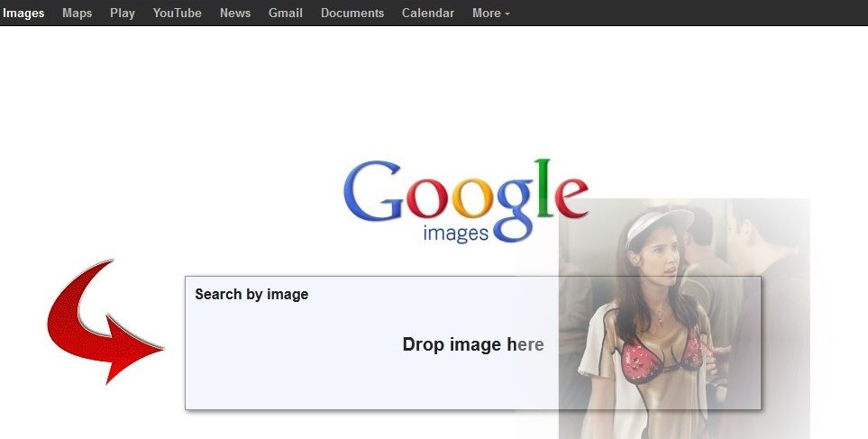Go to Documents in top bar
Image resolution: width=868 pixels, height=439 pixels.
352,13
